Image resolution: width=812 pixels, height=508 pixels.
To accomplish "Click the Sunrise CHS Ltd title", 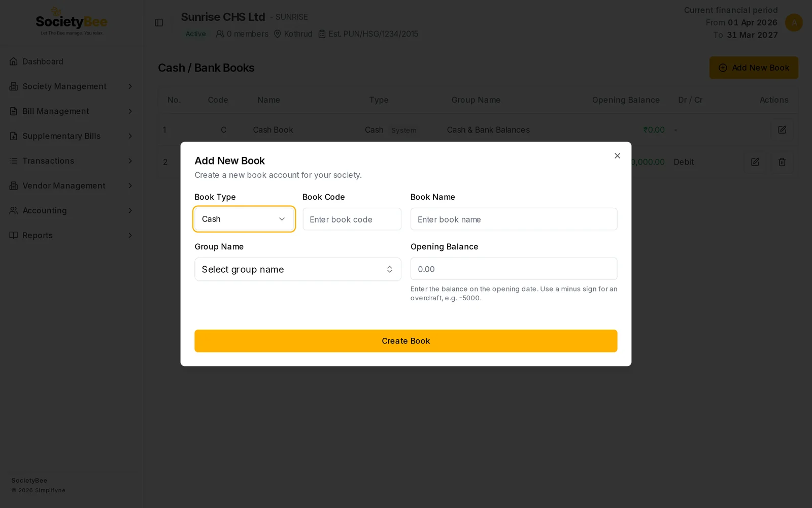I will pos(223,17).
